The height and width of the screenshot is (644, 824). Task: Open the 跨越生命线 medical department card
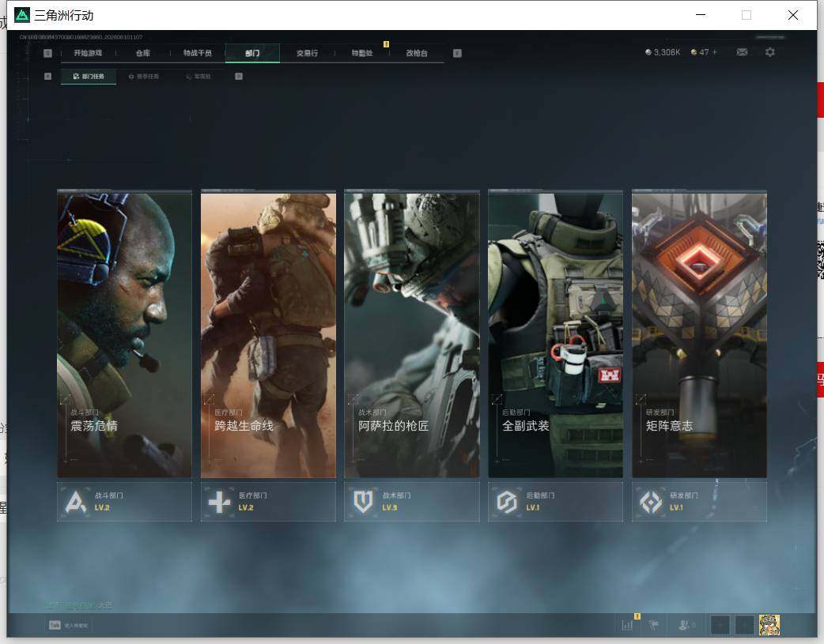[x=268, y=334]
